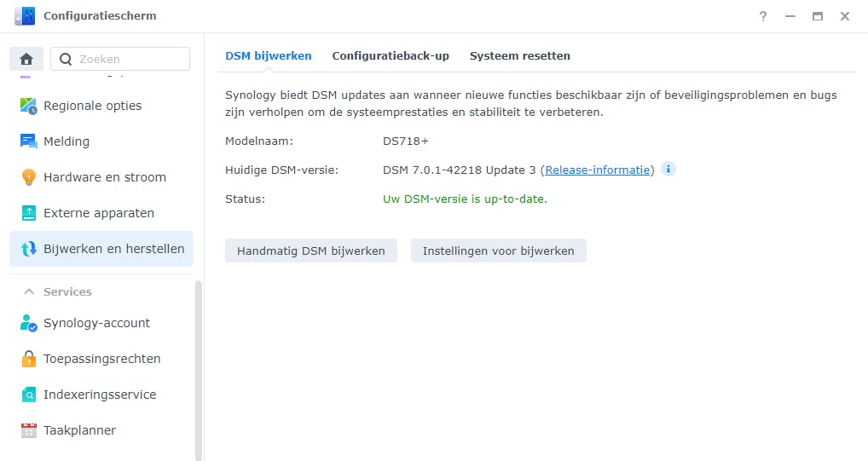Click the Home icon button
Image resolution: width=868 pixels, height=461 pixels.
coord(26,59)
